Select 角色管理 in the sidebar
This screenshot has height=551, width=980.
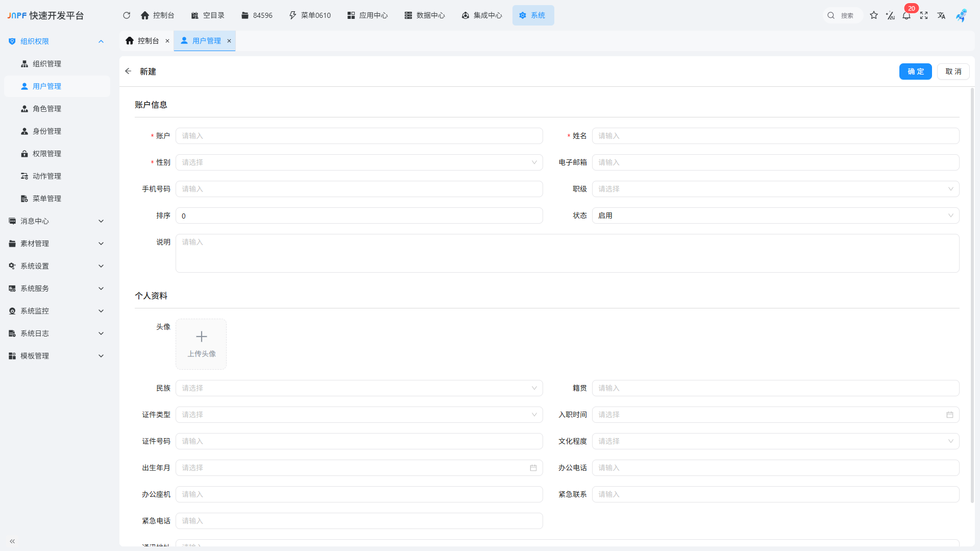47,109
